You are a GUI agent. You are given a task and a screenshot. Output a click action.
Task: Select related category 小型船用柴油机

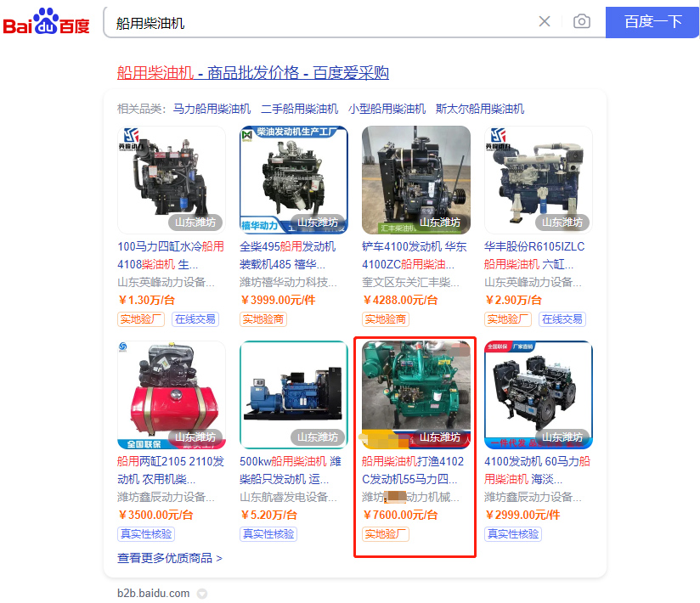point(387,109)
